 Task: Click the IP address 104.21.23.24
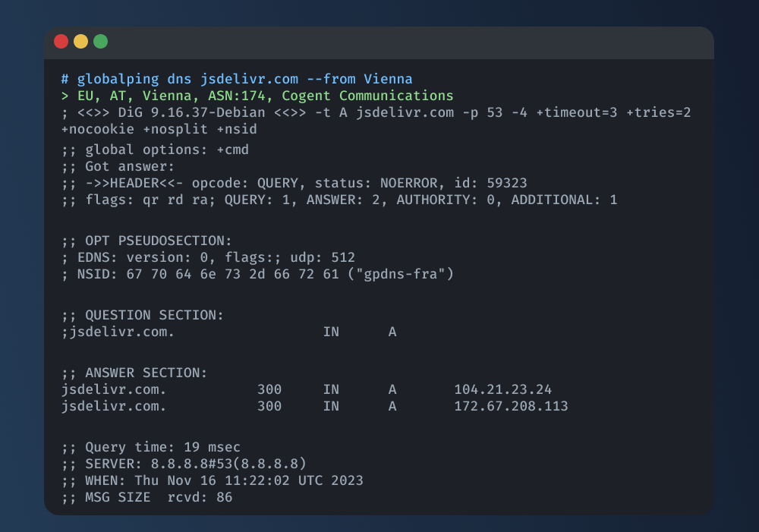503,389
